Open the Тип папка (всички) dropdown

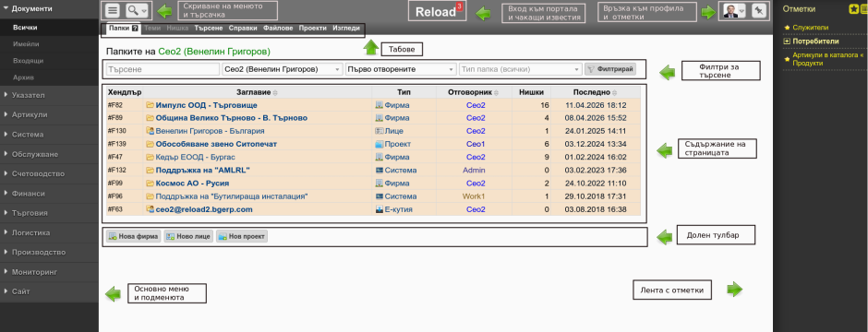pyautogui.click(x=520, y=69)
